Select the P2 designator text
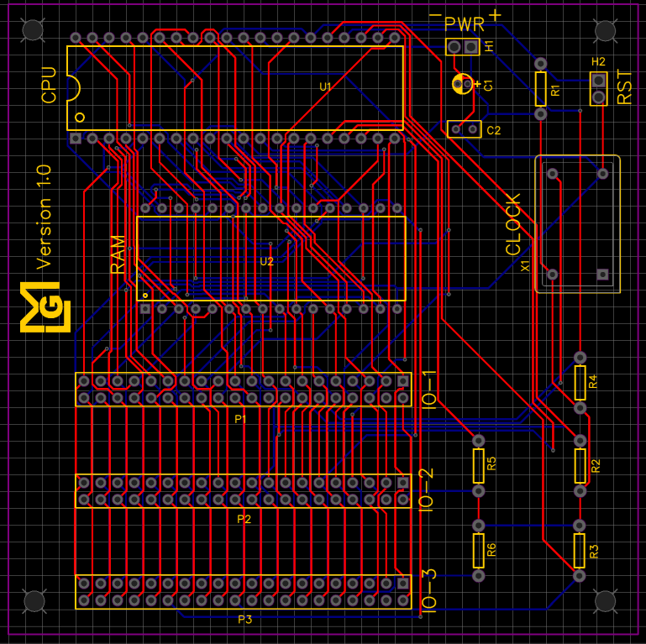This screenshot has height=644, width=646. pyautogui.click(x=244, y=519)
